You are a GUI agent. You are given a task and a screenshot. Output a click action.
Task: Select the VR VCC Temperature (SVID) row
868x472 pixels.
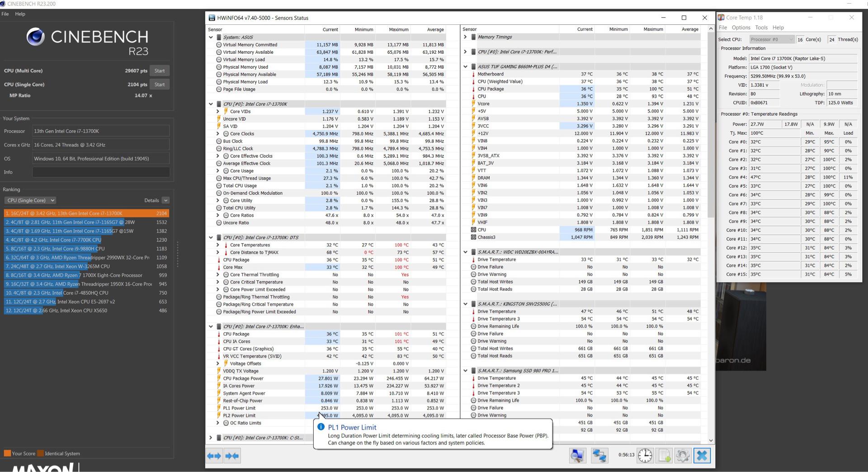pos(325,356)
